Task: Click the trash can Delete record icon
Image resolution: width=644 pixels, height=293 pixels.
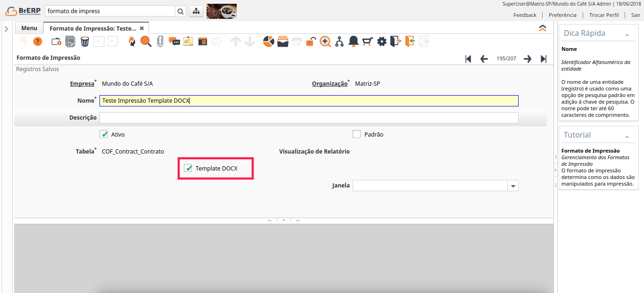Action: pyautogui.click(x=84, y=41)
